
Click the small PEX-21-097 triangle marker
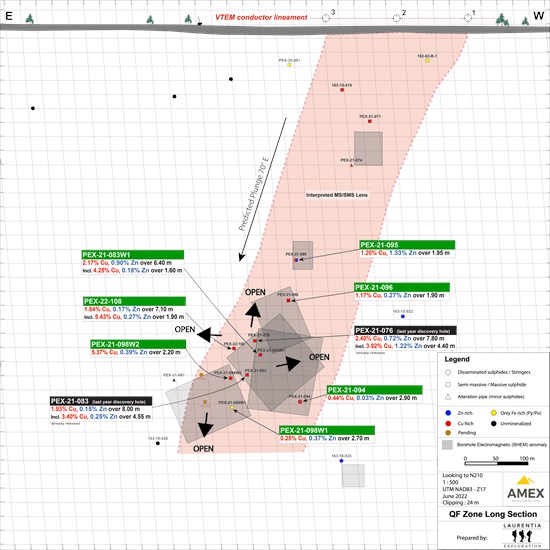[174, 380]
